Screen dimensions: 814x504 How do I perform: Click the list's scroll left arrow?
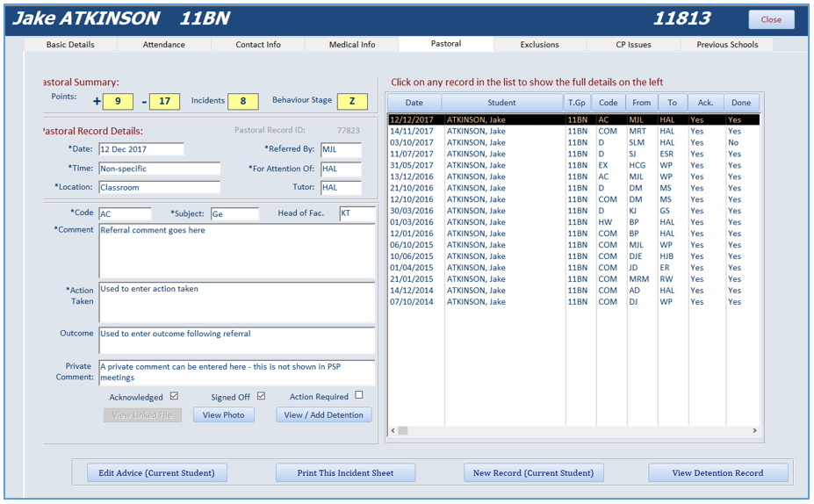pyautogui.click(x=393, y=430)
